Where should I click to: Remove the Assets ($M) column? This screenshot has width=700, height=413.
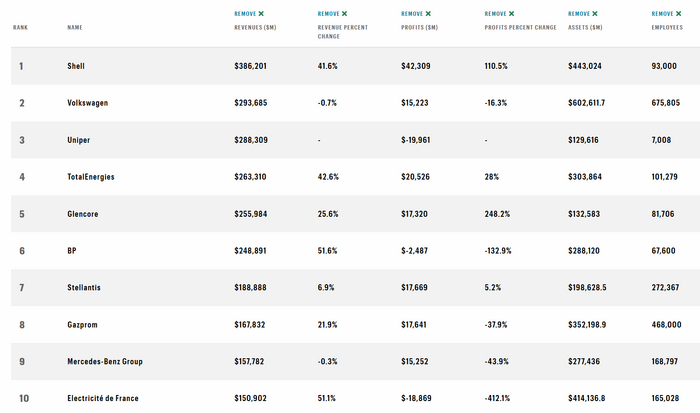pos(583,14)
